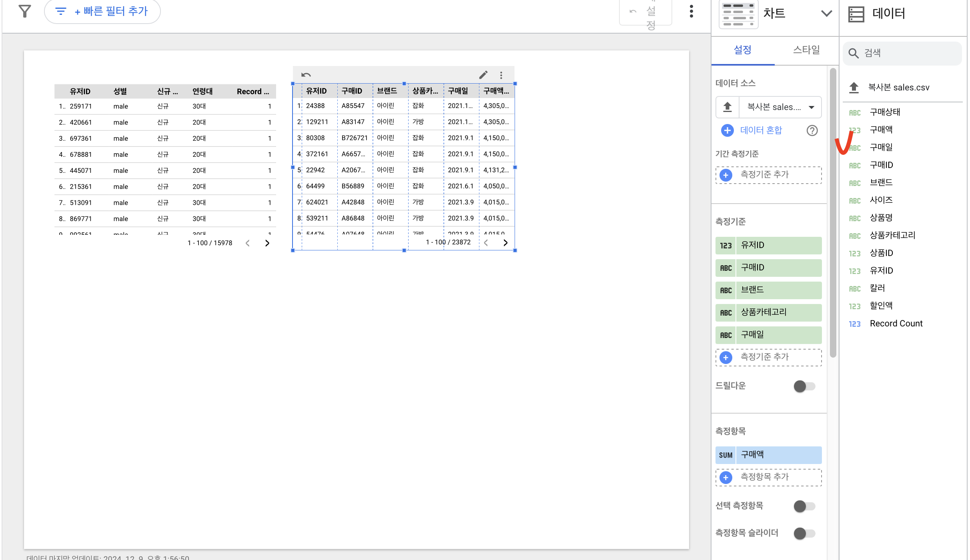Click the ABC type icon on the 브랜드 dimension

725,290
